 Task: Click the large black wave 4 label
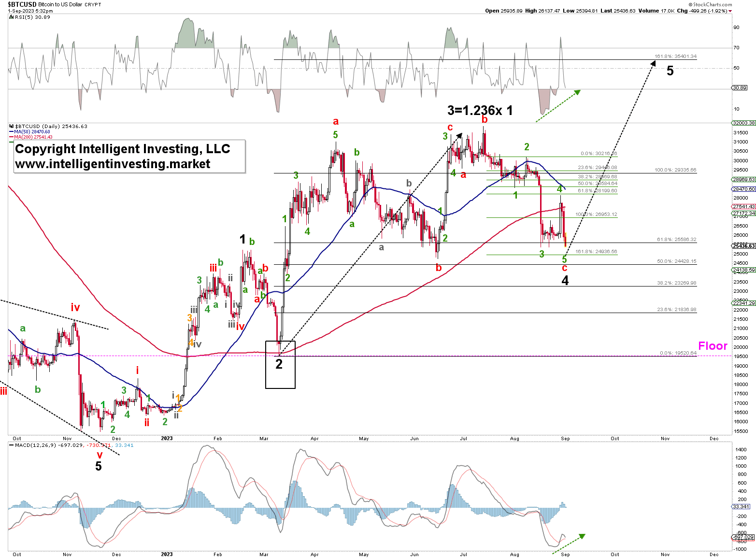(x=565, y=281)
